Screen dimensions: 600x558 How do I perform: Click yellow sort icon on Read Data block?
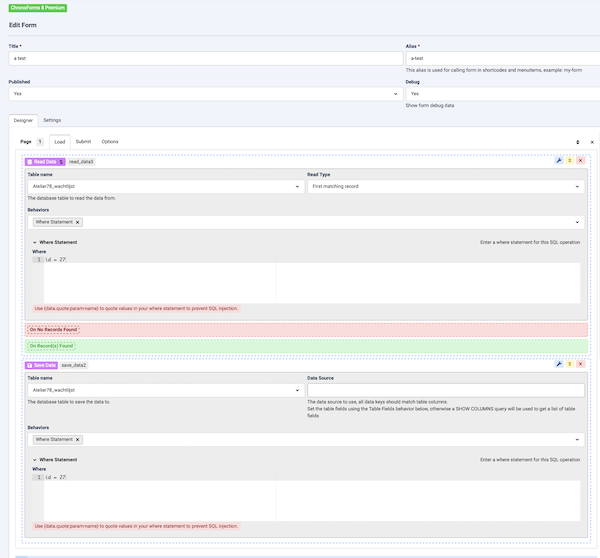coord(569,161)
